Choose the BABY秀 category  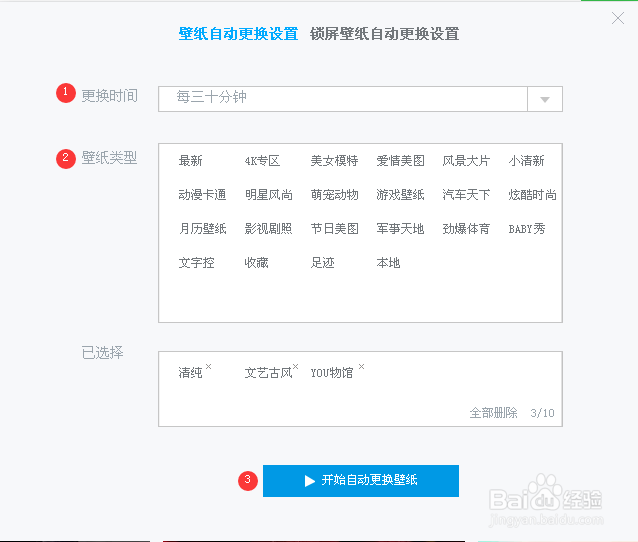coord(527,229)
